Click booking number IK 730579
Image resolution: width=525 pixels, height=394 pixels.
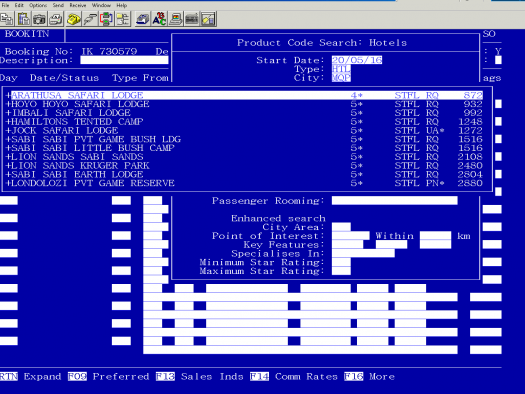tap(109, 51)
